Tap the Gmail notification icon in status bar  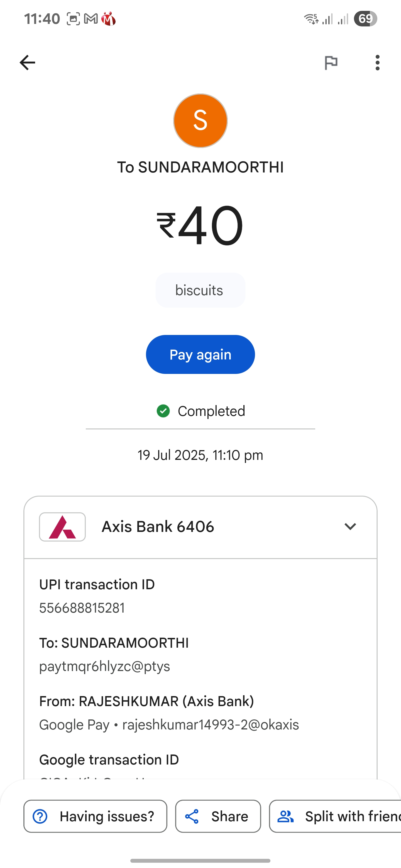91,19
